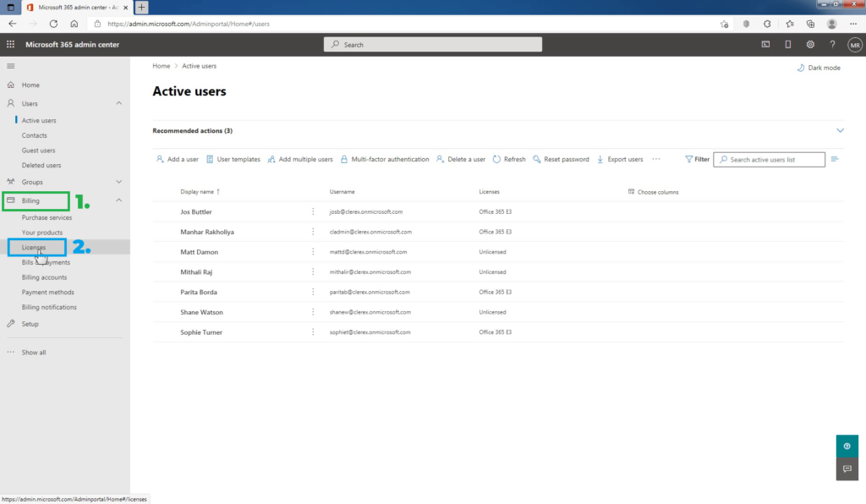866x504 pixels.
Task: Open the app launcher waffle icon
Action: 10,44
